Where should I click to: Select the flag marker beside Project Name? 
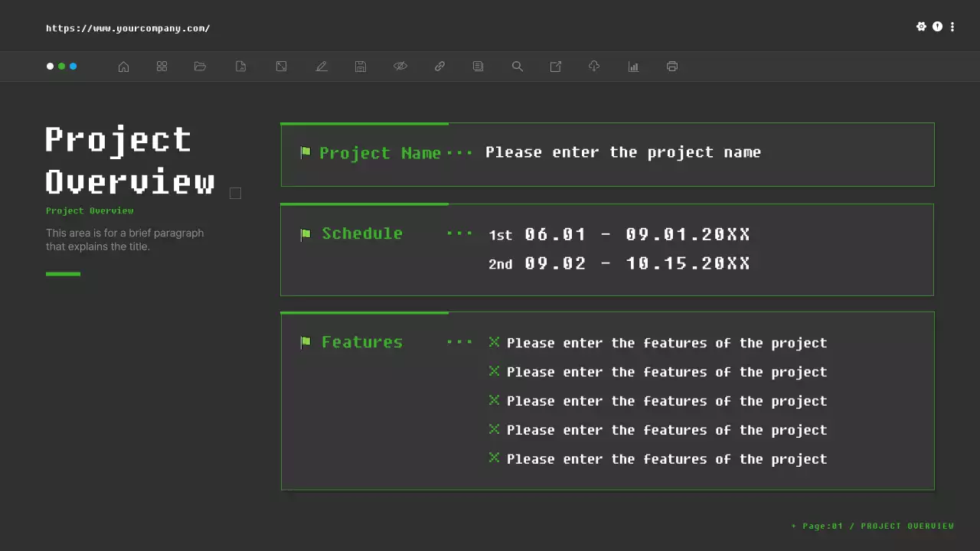pos(305,152)
